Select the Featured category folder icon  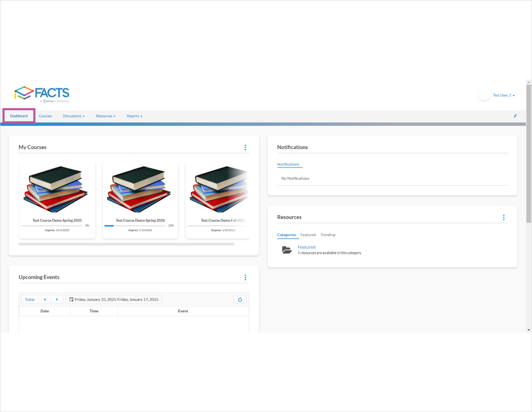point(287,250)
